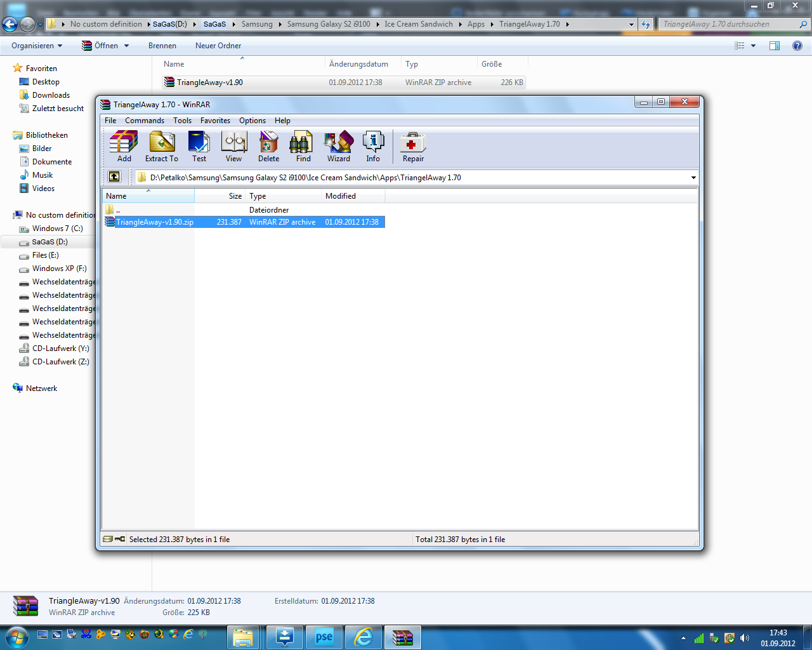Select the parent folder '..' row
The image size is (812, 650).
[244, 210]
